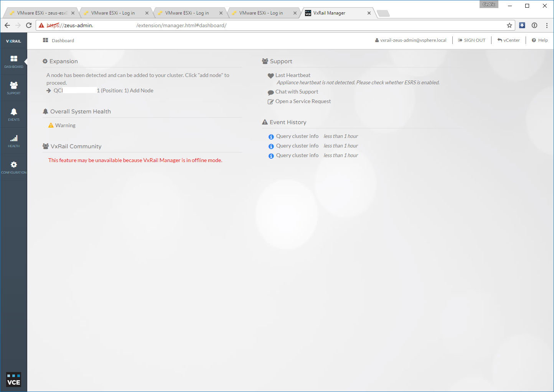Screen dimensions: 554x392
Task: Go to vCenter from top bar
Action: pyautogui.click(x=508, y=40)
